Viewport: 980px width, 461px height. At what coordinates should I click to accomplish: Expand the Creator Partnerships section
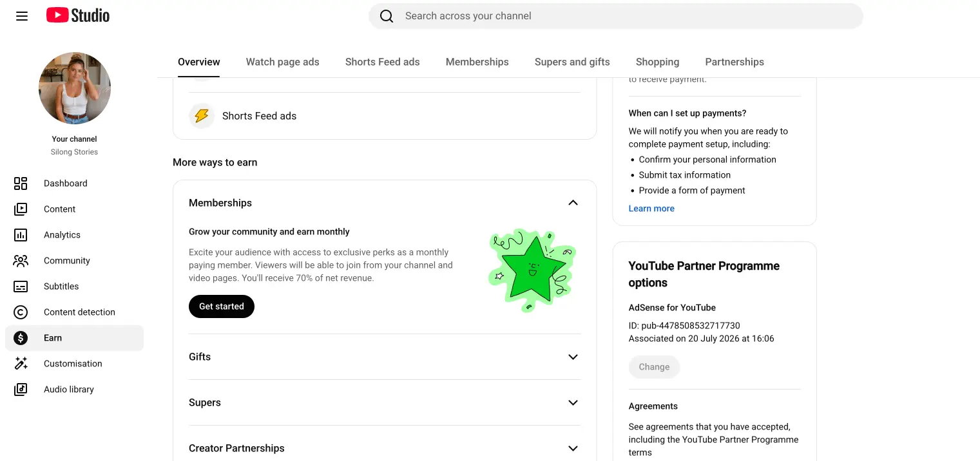coord(573,448)
